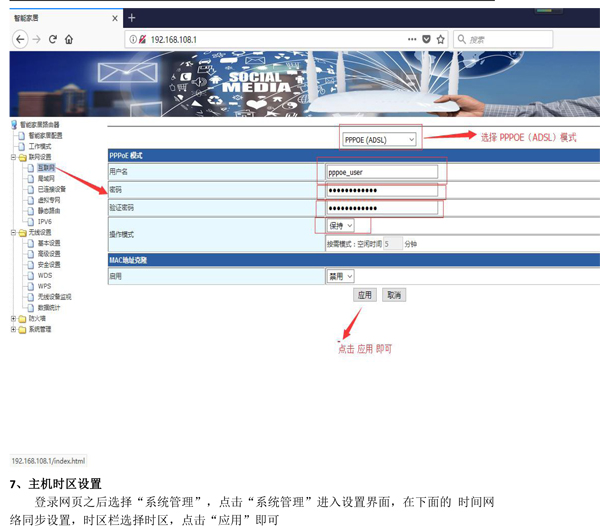600x528 pixels.
Task: Open a new tab with the plus button
Action: tap(132, 18)
